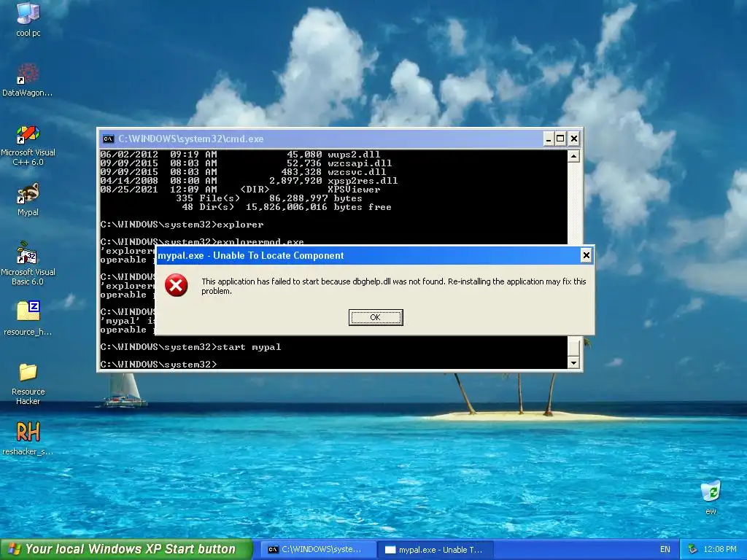This screenshot has width=747, height=560.
Task: Click the '335 File(s)' summary line
Action: pyautogui.click(x=268, y=198)
